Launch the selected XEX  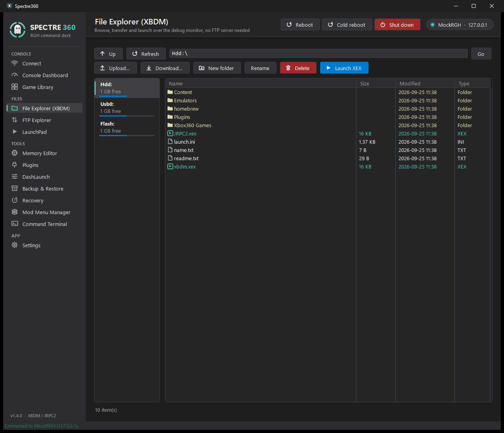pyautogui.click(x=344, y=68)
